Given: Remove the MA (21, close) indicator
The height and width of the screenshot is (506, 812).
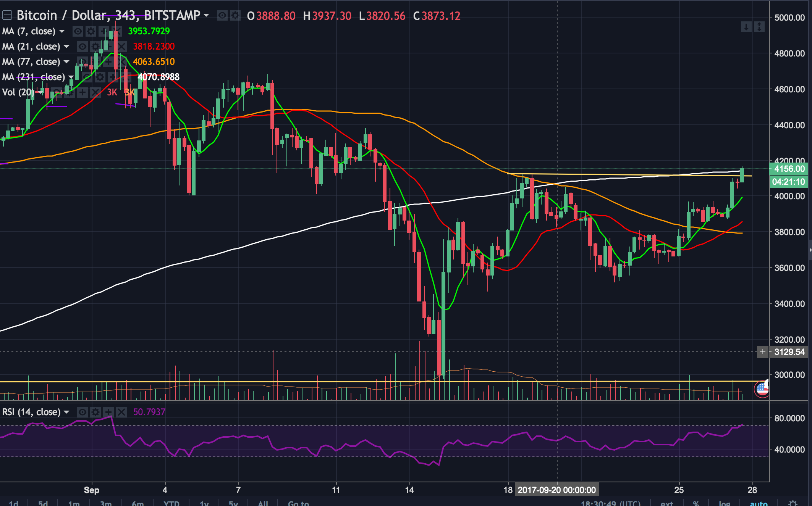Looking at the screenshot, I should (x=121, y=47).
